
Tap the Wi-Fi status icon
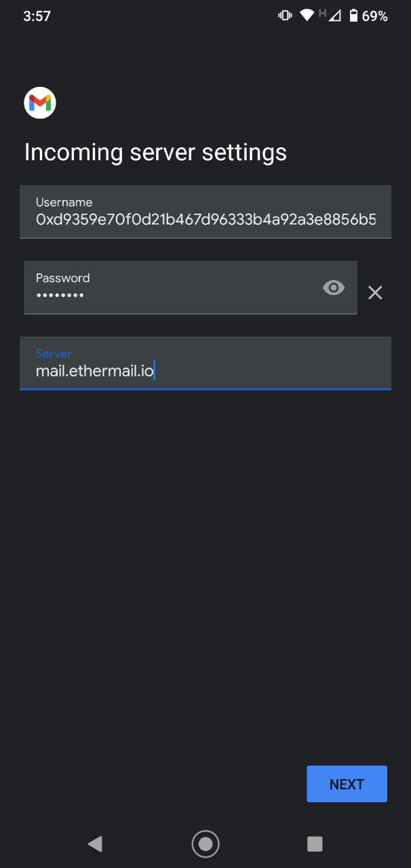(306, 14)
